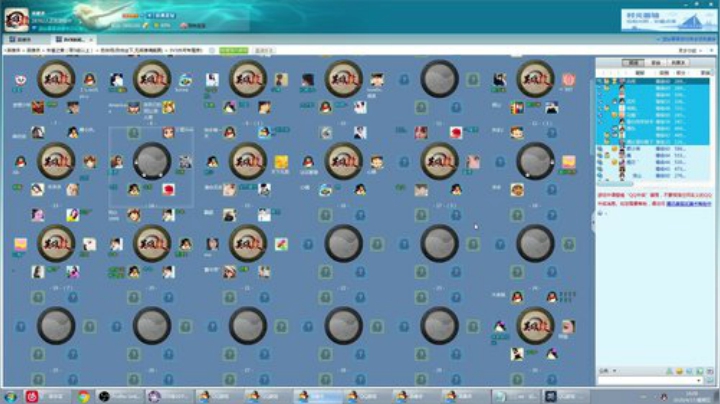Viewport: 720px width, 404px height.
Task: Sit at the right seat of the bottom-left empty table
Action: [x=90, y=326]
